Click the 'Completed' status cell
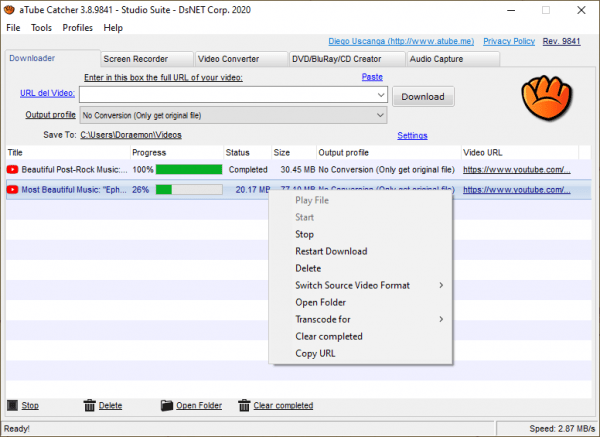This screenshot has height=437, width=600. [248, 170]
